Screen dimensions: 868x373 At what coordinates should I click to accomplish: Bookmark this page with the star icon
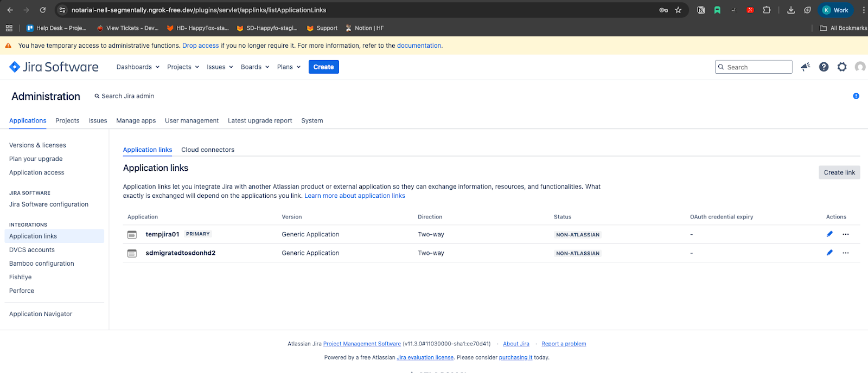[x=678, y=10]
